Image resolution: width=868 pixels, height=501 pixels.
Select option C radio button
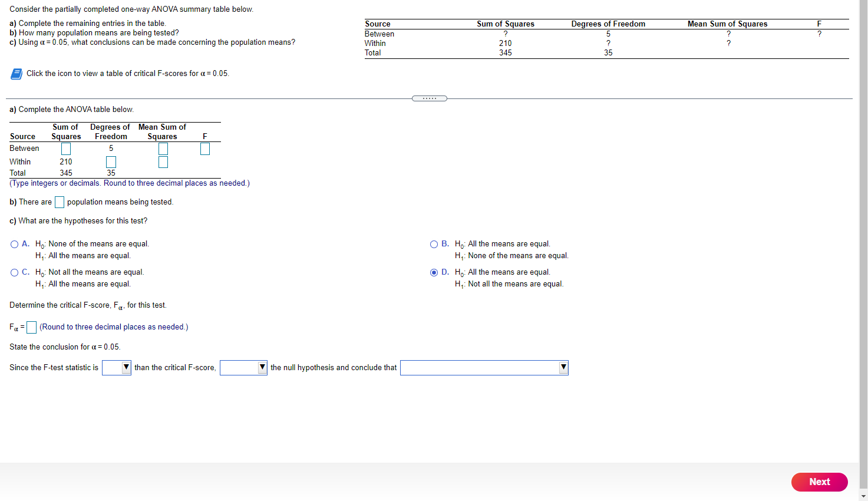[x=14, y=272]
